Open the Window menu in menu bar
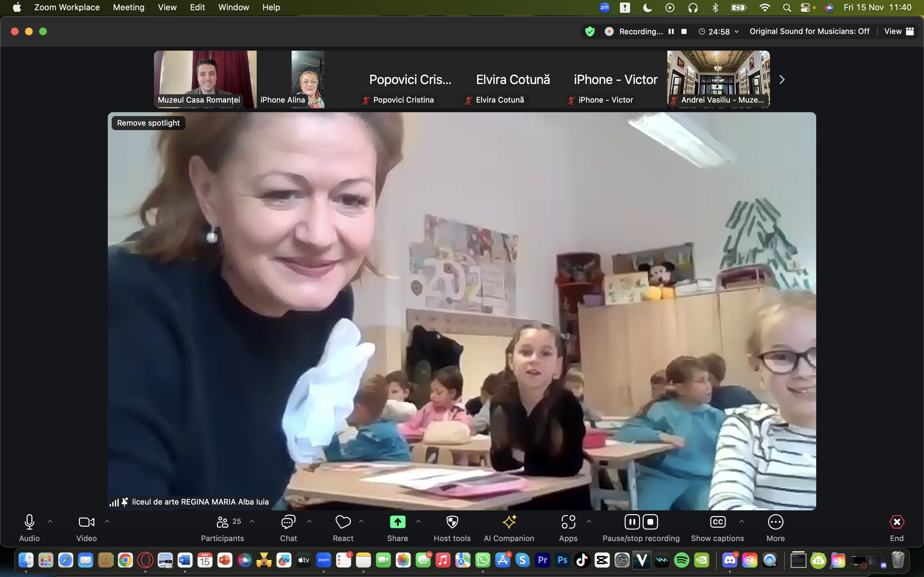 (x=233, y=7)
